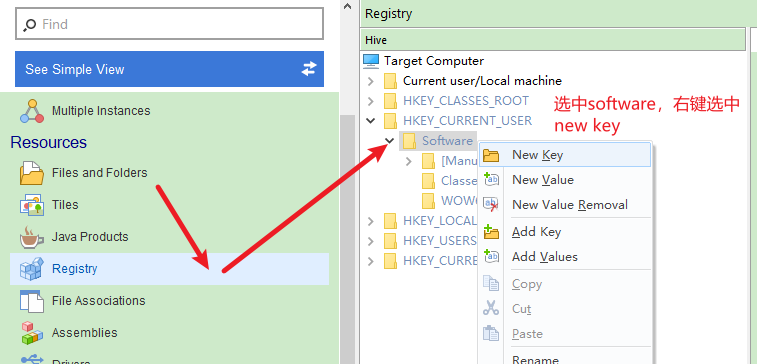Click the [Manu… subkey folder icon
Viewport: 757px width, 364px height.
coord(428,161)
